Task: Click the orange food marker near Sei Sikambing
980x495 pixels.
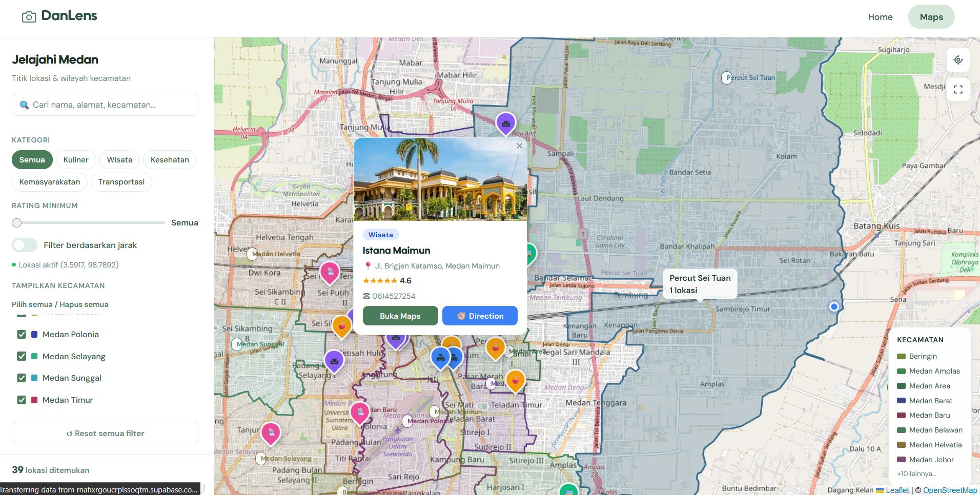Action: pos(342,327)
